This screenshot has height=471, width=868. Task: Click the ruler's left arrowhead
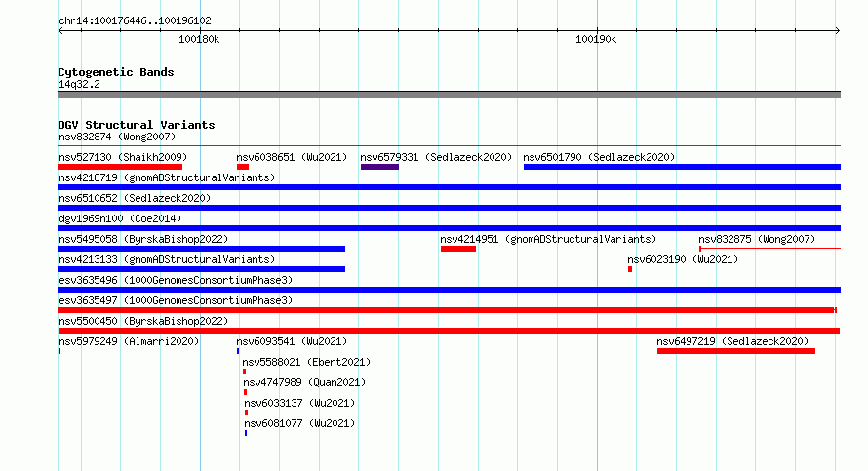(x=60, y=30)
